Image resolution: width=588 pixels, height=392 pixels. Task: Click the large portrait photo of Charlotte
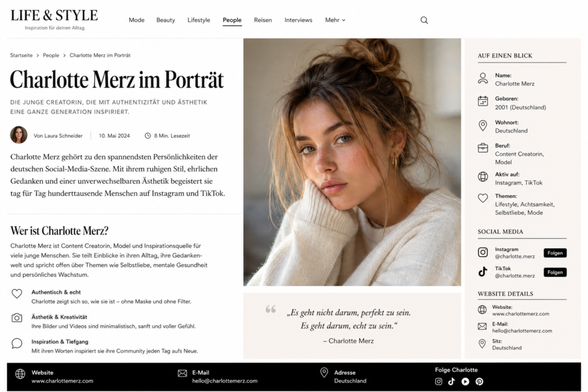(x=352, y=162)
